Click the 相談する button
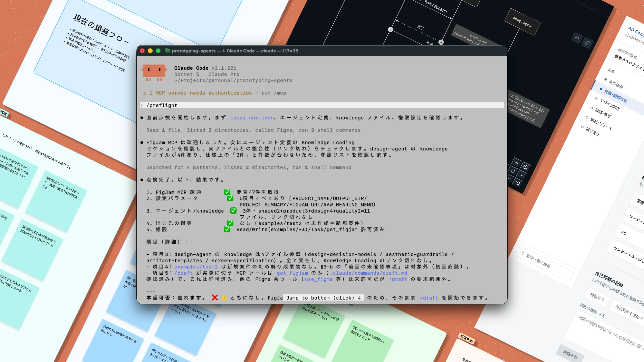644x362 pixels. [x=597, y=297]
